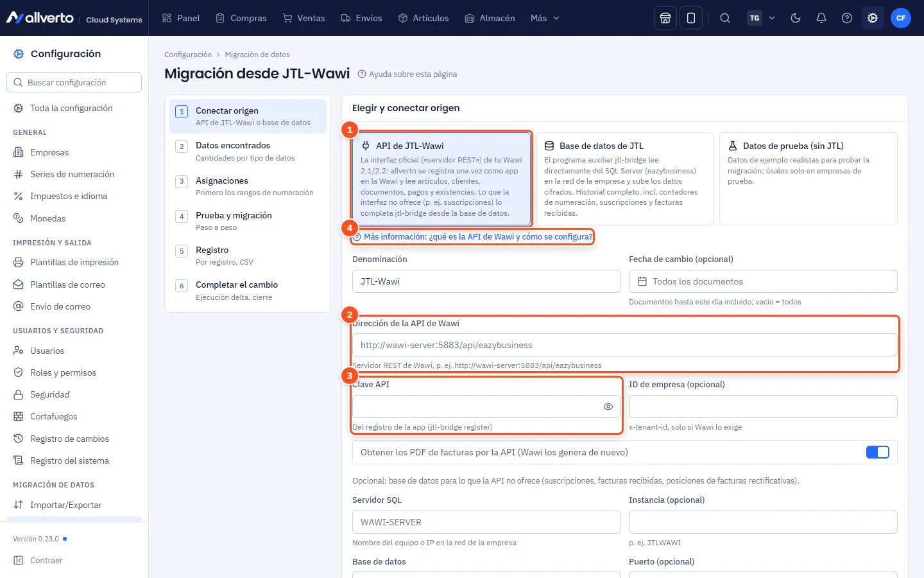Open the Almacén menu
Viewport: 924px width, 578px height.
[x=490, y=18]
